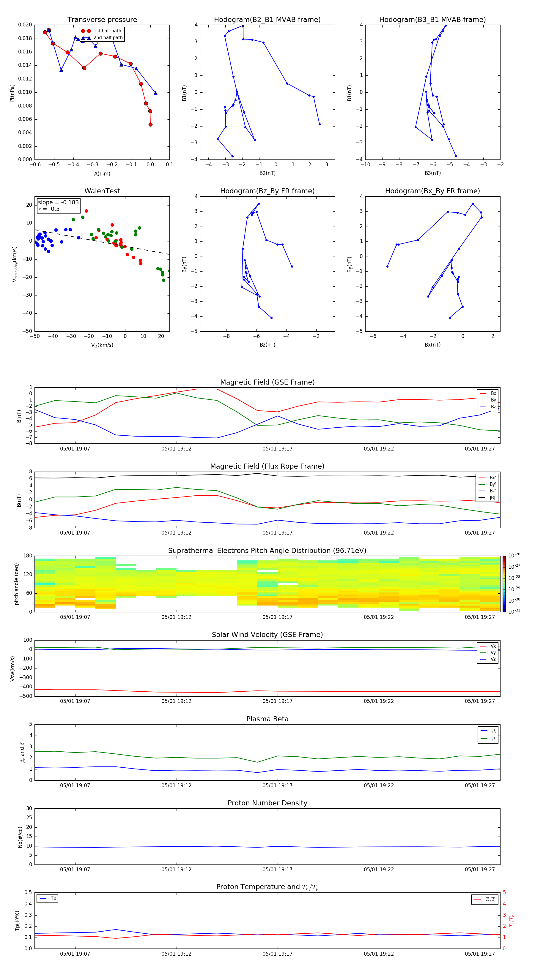535x980 pixels.
Task: Select the "Proton Temperature and Te/Tp" title
Action: pyautogui.click(x=267, y=887)
